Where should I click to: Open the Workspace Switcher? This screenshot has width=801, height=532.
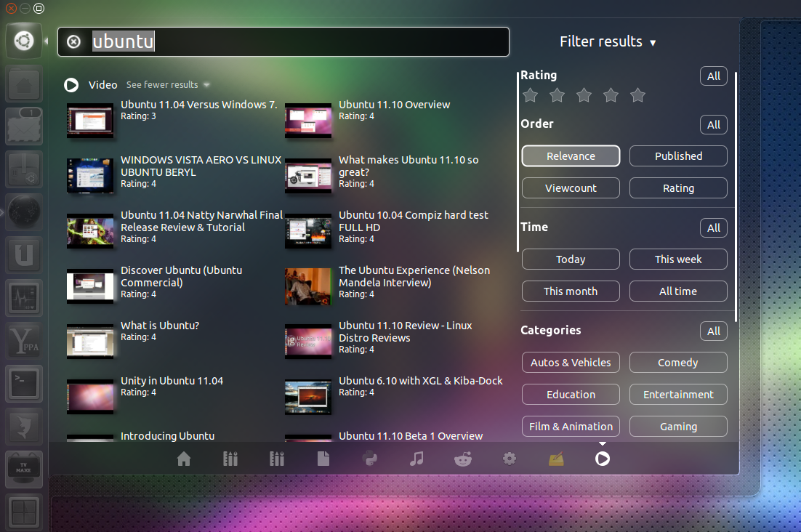click(x=23, y=512)
